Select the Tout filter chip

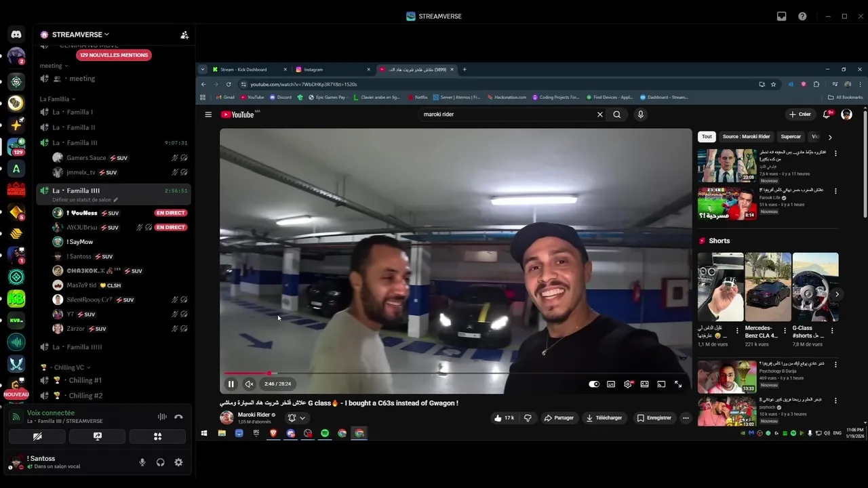tap(707, 136)
